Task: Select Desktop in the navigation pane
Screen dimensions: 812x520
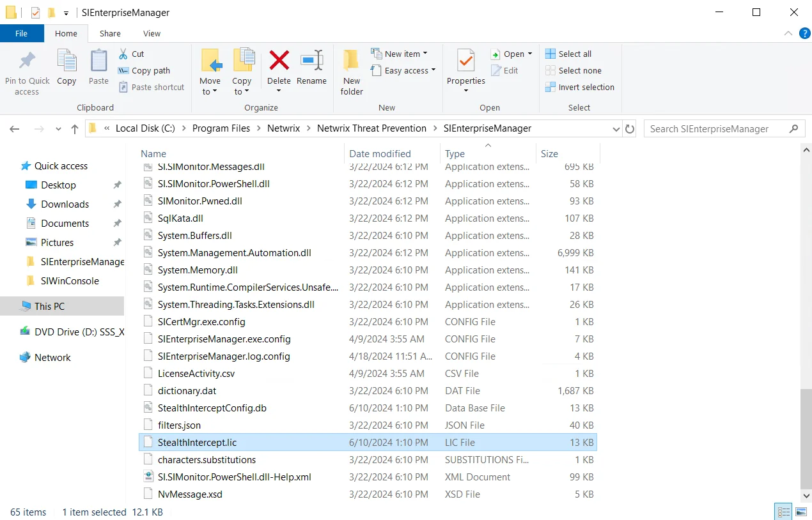Action: [x=58, y=185]
